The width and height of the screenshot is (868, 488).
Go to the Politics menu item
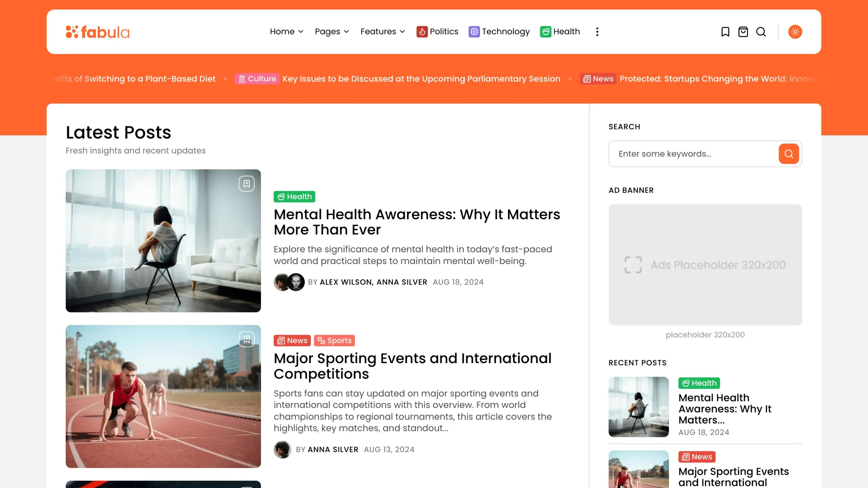[x=437, y=32]
